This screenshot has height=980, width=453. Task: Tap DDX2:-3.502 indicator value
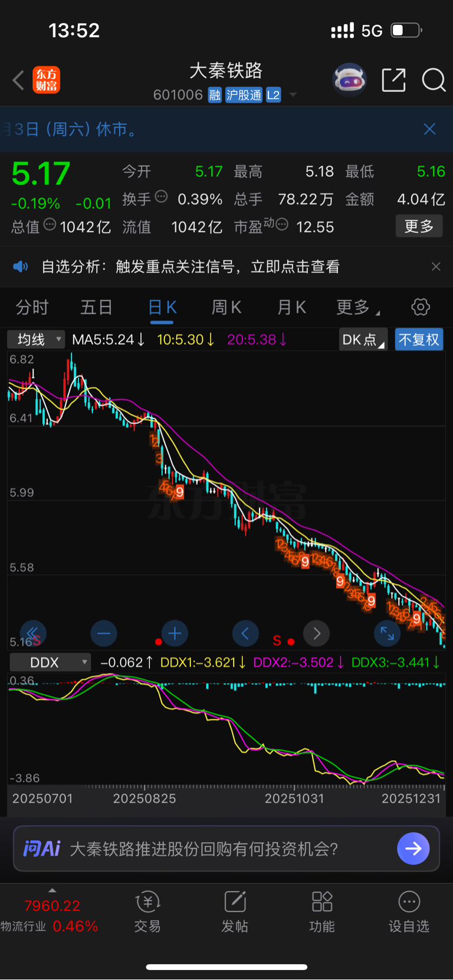[x=298, y=662]
